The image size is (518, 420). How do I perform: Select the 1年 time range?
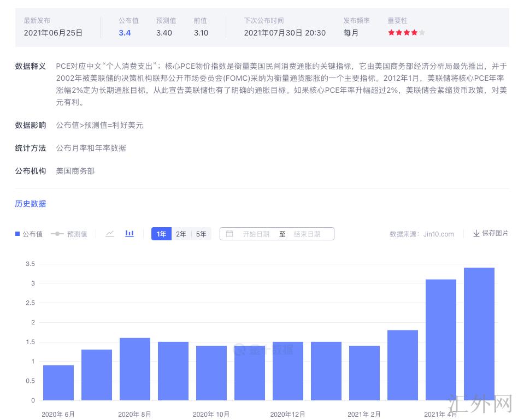click(x=161, y=234)
